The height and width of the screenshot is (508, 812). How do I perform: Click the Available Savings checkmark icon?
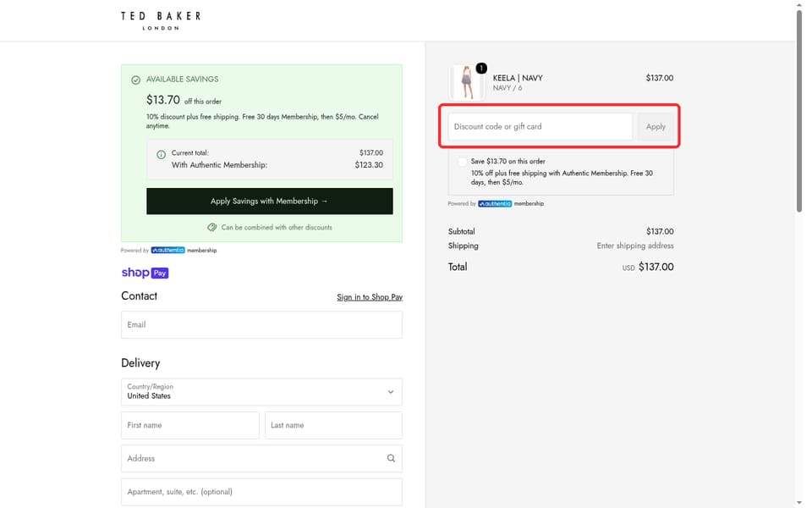pyautogui.click(x=135, y=80)
